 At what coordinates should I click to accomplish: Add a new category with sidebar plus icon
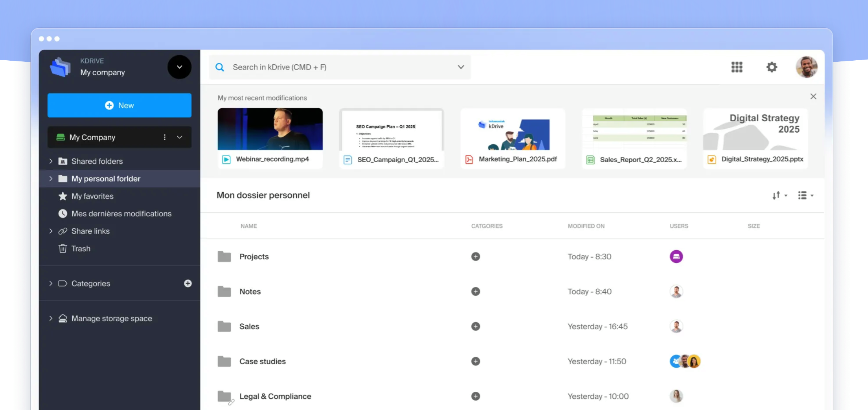188,284
